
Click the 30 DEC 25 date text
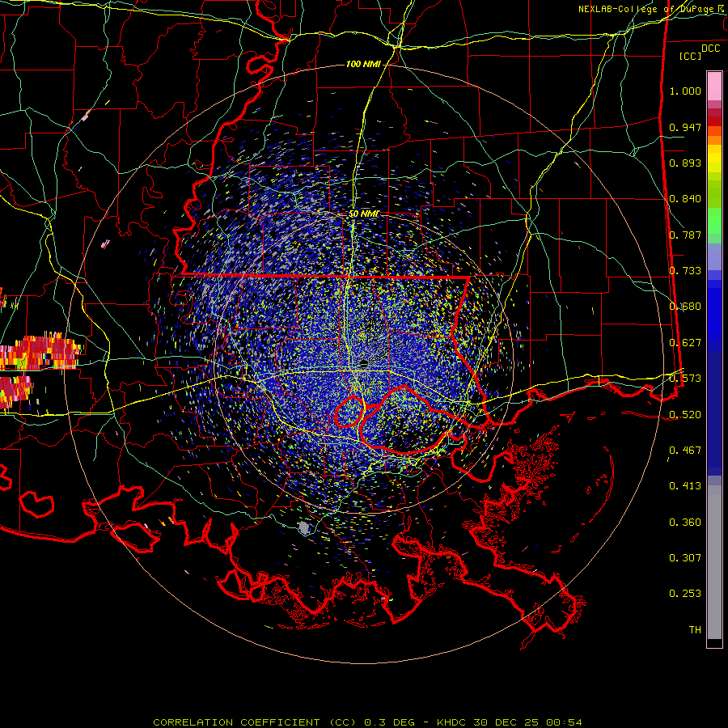(506, 722)
